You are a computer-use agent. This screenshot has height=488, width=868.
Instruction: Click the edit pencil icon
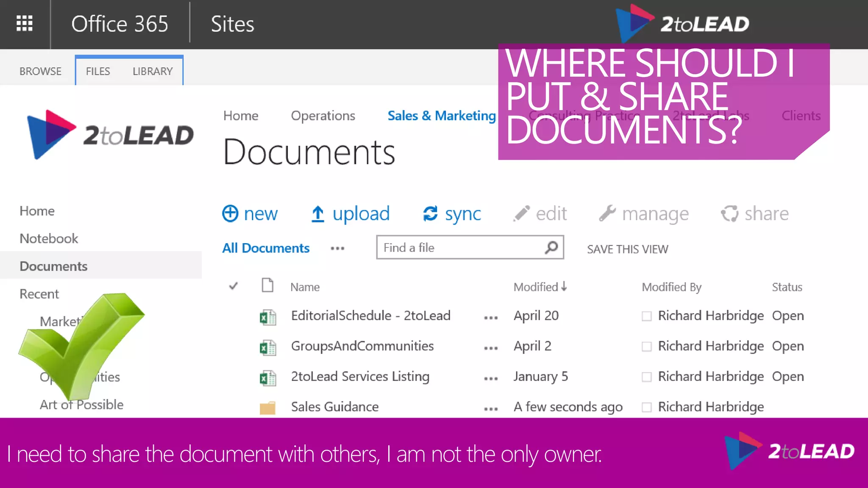tap(521, 213)
